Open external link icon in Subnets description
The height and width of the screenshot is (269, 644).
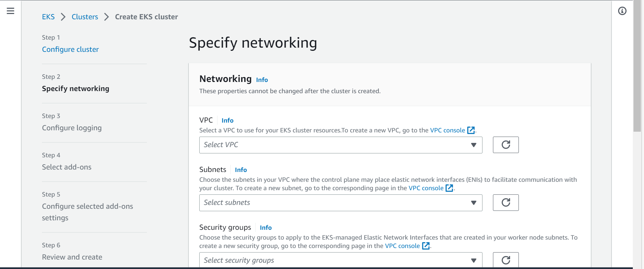449,188
